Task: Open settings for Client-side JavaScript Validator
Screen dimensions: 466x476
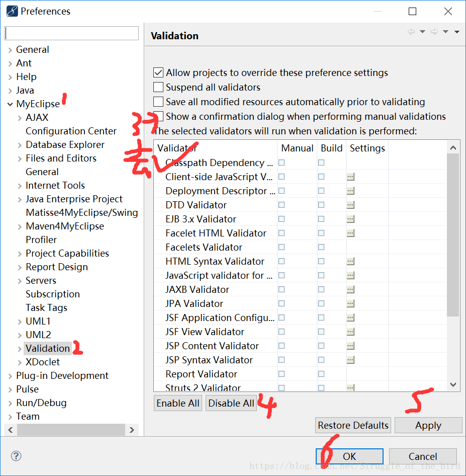Action: click(350, 177)
